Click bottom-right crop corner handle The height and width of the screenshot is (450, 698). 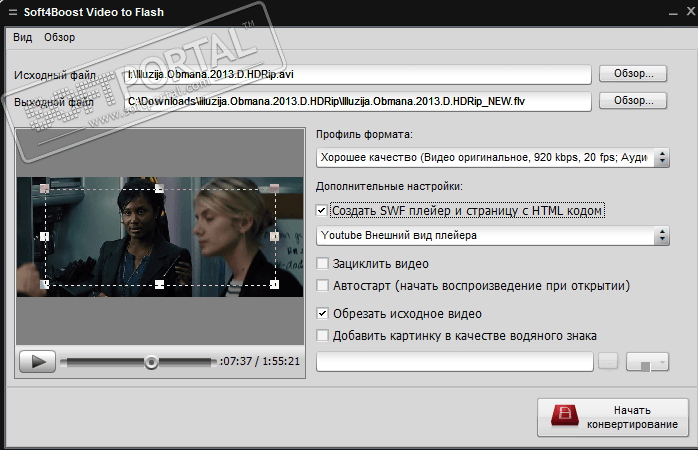point(274,284)
